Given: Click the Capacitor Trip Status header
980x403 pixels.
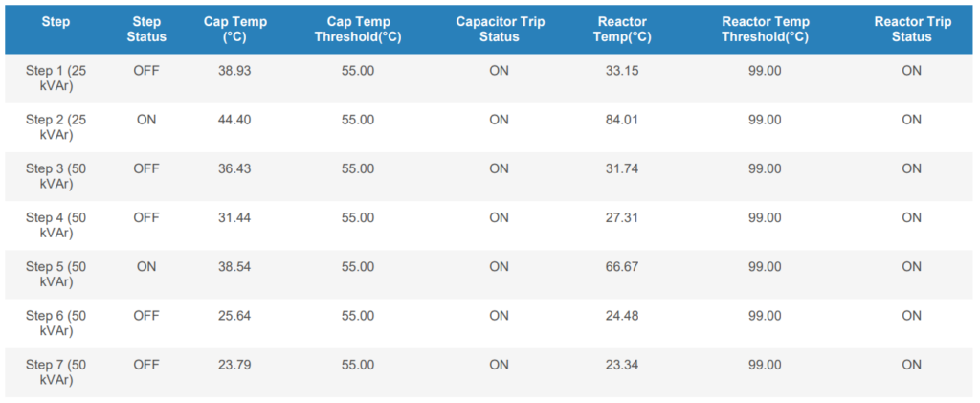Looking at the screenshot, I should click(500, 30).
